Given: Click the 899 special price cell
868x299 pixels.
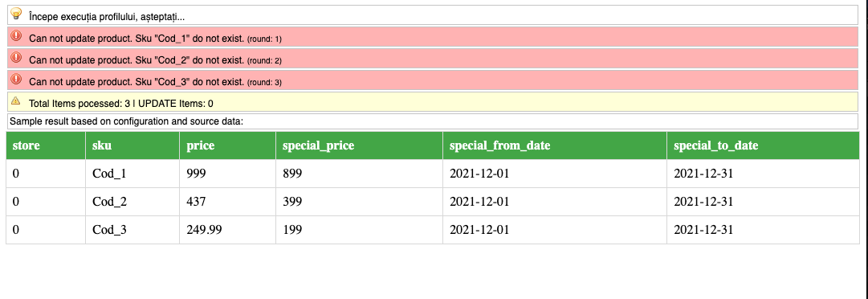Looking at the screenshot, I should (x=359, y=174).
